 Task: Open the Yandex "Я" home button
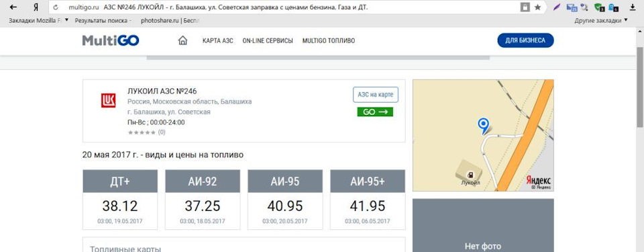(36, 7)
